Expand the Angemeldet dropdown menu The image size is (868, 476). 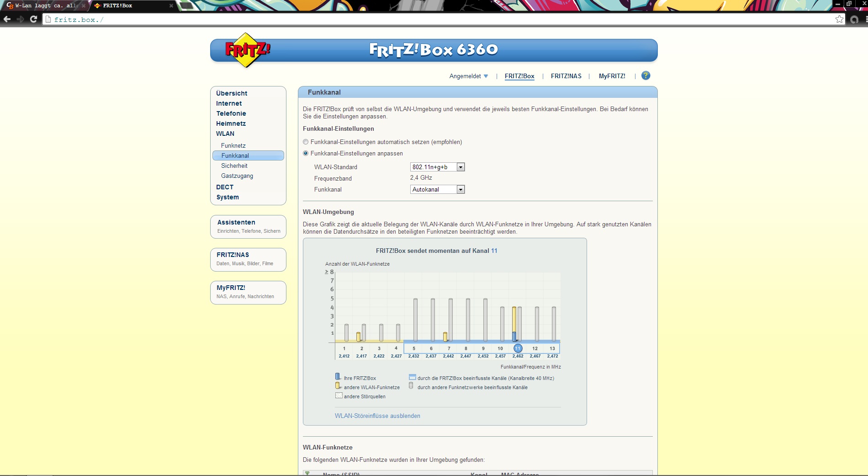coord(469,76)
